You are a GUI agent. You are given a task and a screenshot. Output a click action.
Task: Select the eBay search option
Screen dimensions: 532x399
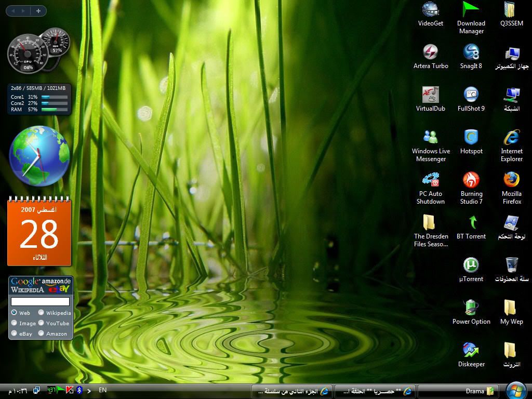(x=14, y=334)
